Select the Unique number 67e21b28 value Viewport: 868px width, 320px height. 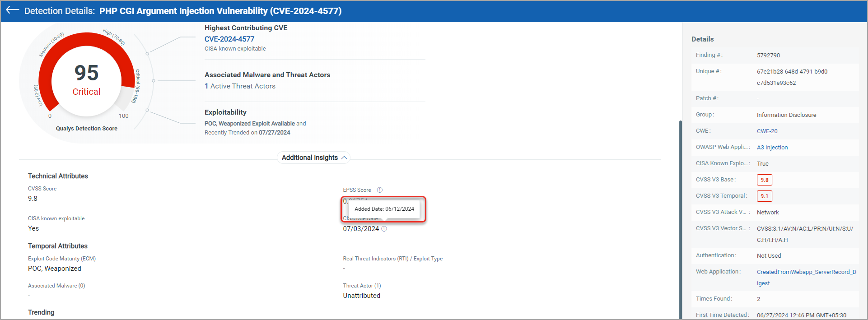coord(793,77)
